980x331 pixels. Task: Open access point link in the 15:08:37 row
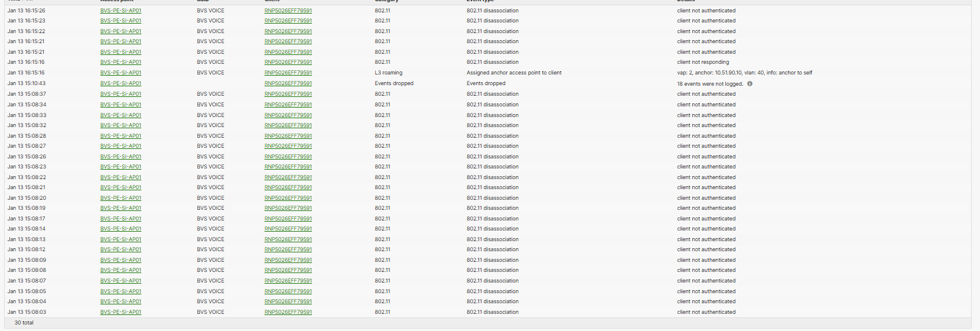pyautogui.click(x=121, y=94)
